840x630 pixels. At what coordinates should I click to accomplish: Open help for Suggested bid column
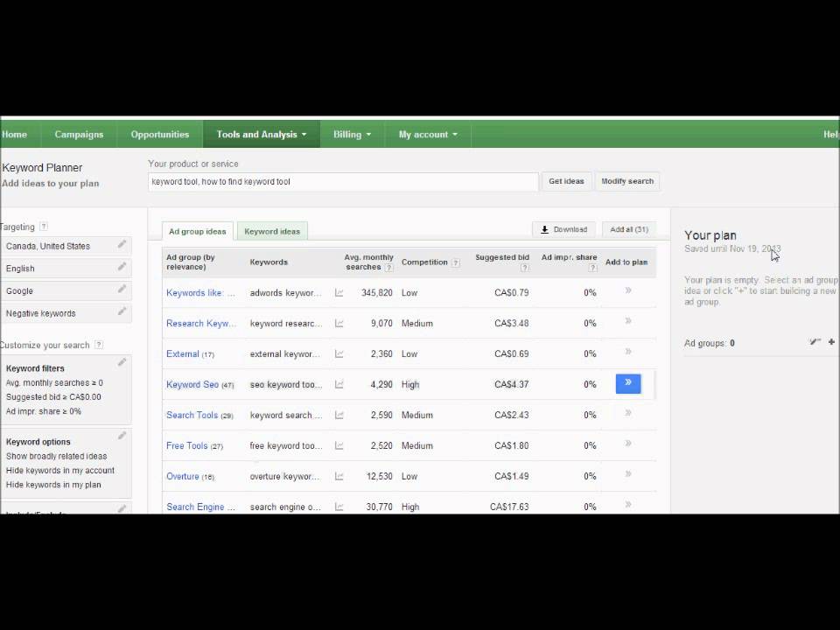[524, 268]
